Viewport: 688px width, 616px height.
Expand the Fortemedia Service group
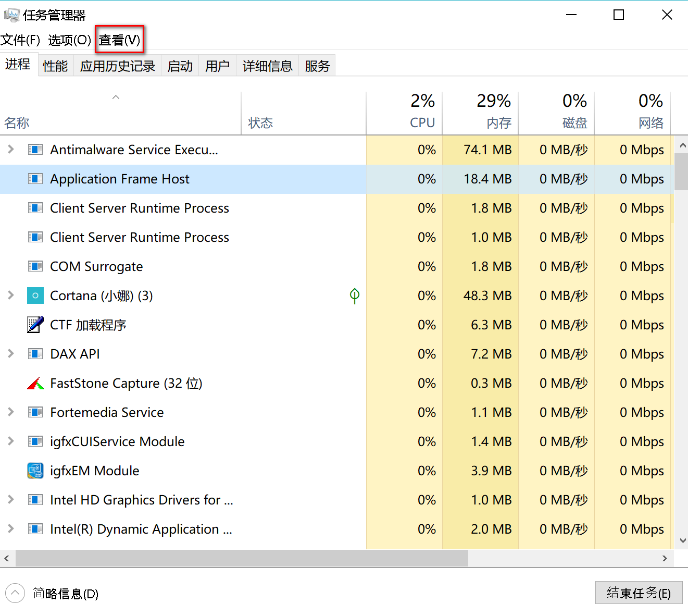coord(11,412)
